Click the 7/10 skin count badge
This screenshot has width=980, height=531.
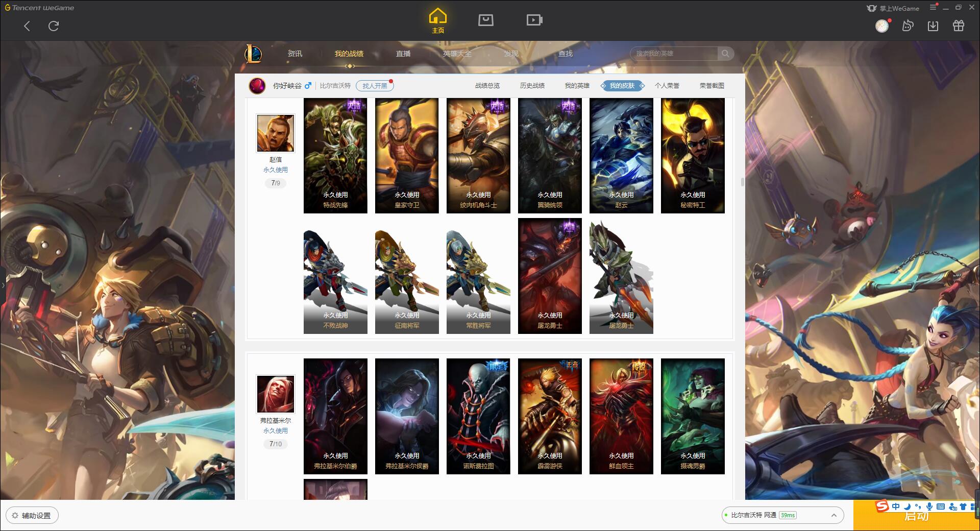point(276,444)
